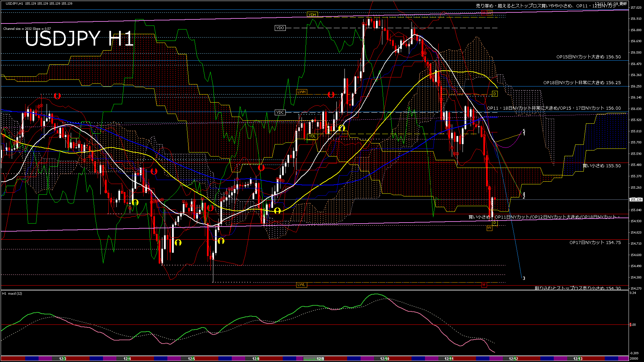644x362 pixels.
Task: Click the 12/12 date label
Action: point(513,359)
